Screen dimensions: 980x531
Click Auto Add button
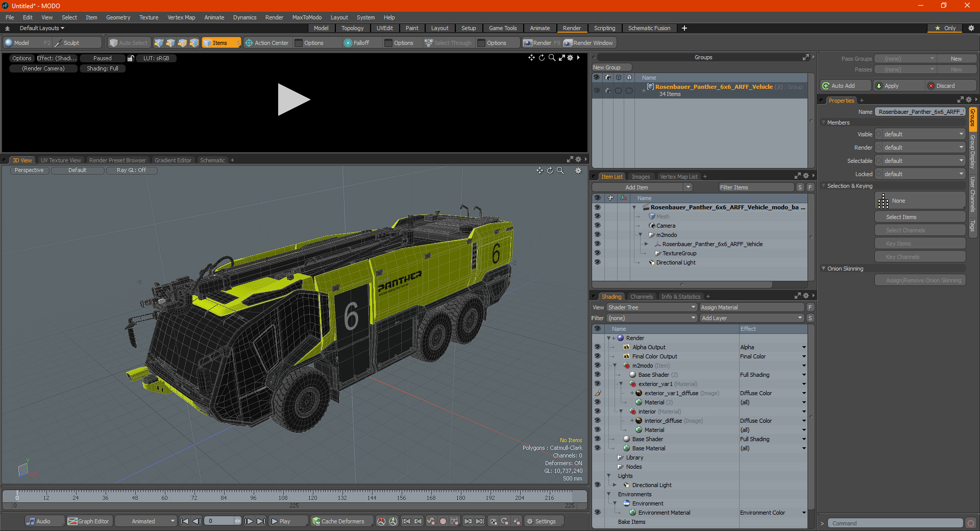846,86
